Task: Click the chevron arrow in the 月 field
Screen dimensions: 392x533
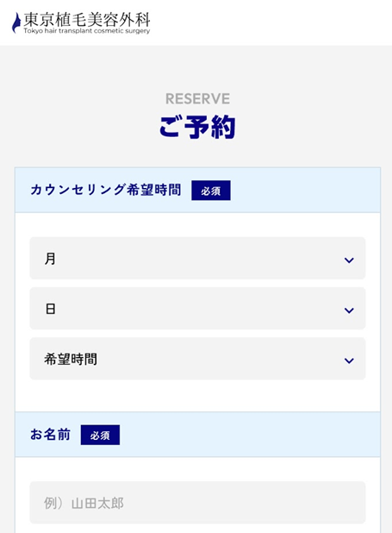Action: coord(349,260)
